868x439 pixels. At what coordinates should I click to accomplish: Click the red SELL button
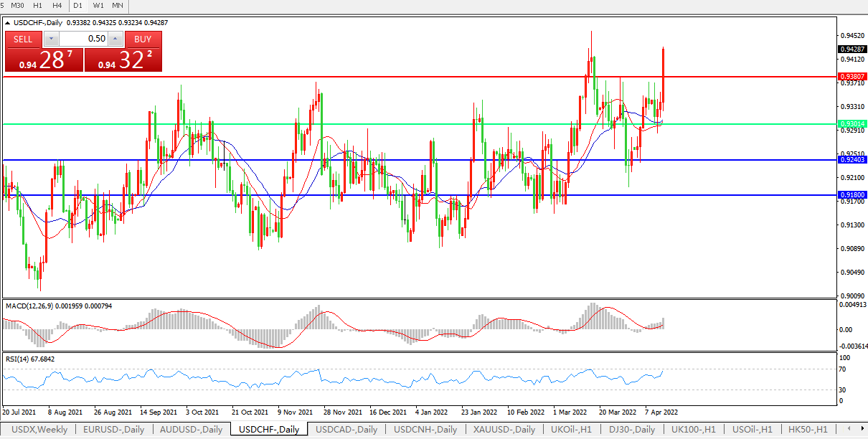click(23, 39)
